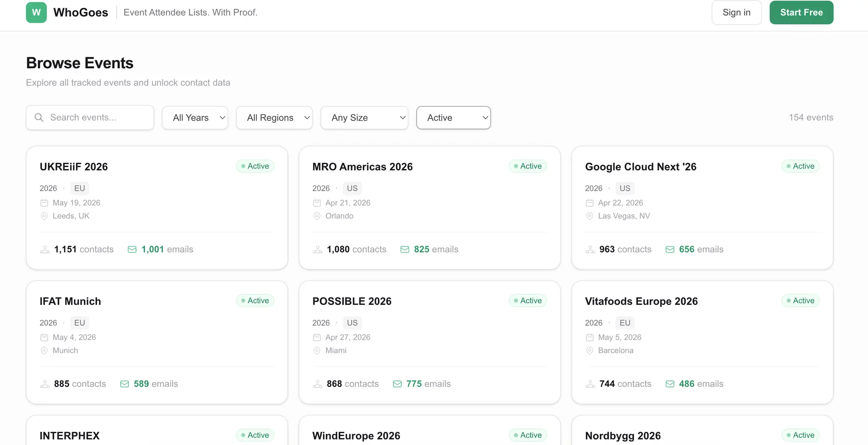Open the WindEurope 2026 event title

pos(356,436)
